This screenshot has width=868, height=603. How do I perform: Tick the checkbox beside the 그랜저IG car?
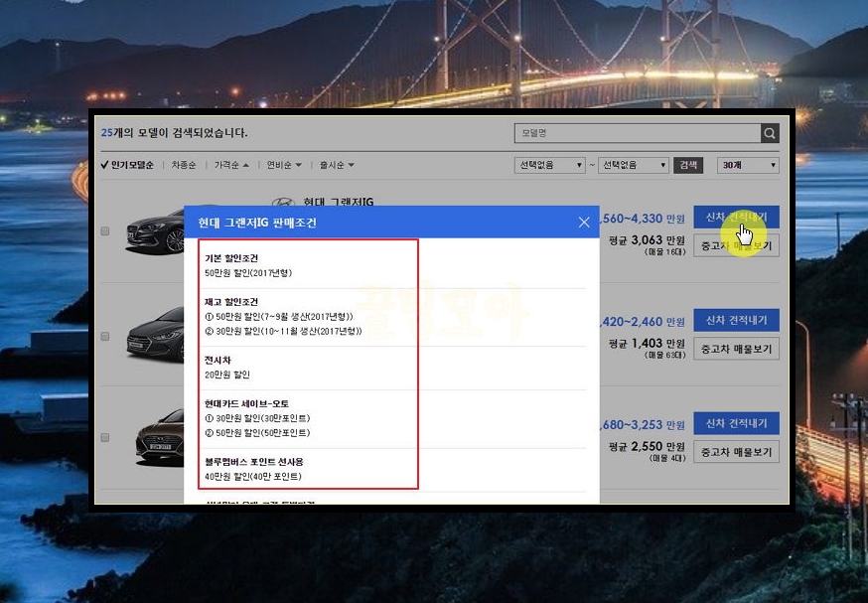105,231
